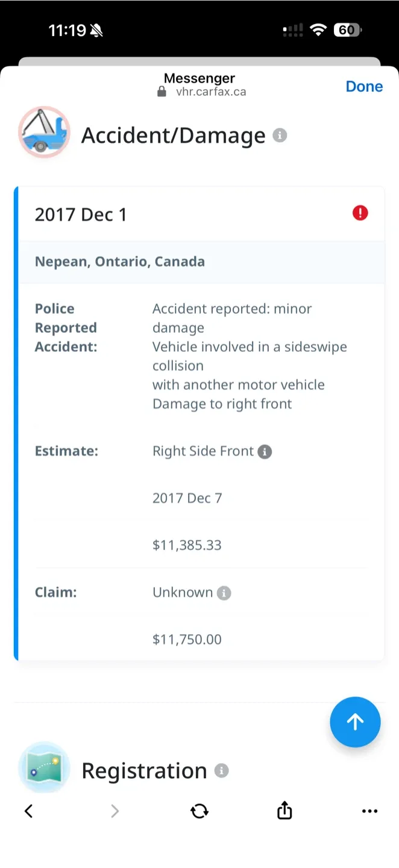Click the red alert icon beside 2017 Dec 1

pos(360,213)
